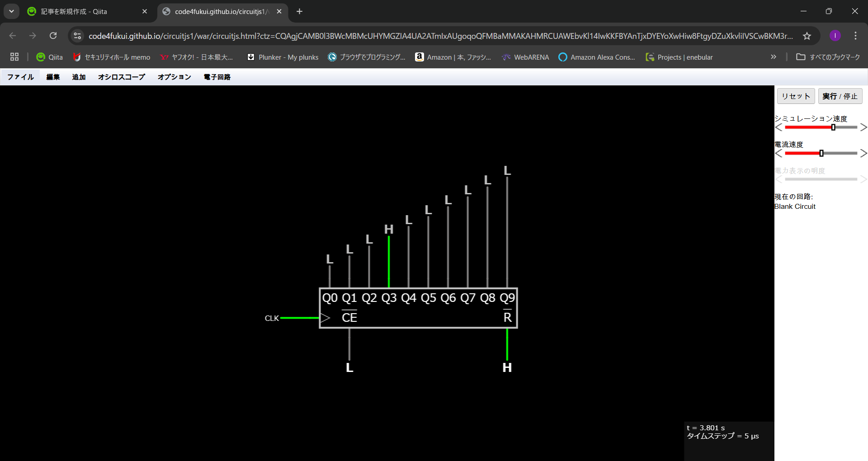
Task: Adjust the 電流速度 slider
Action: (x=821, y=153)
